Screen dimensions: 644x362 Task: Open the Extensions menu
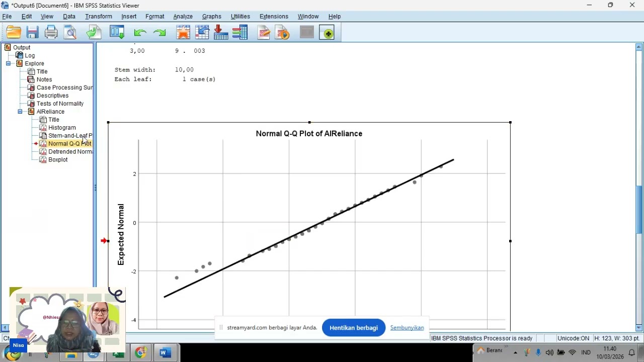274,17
